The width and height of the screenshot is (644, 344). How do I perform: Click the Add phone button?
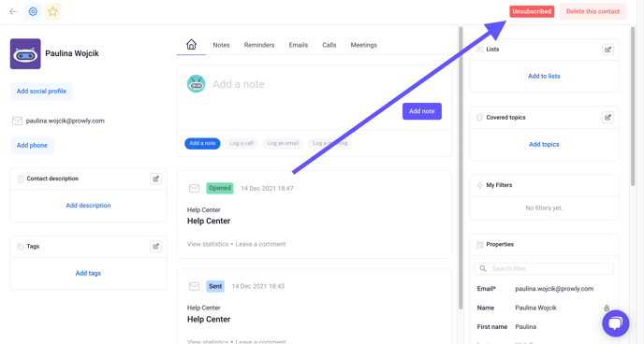[32, 145]
